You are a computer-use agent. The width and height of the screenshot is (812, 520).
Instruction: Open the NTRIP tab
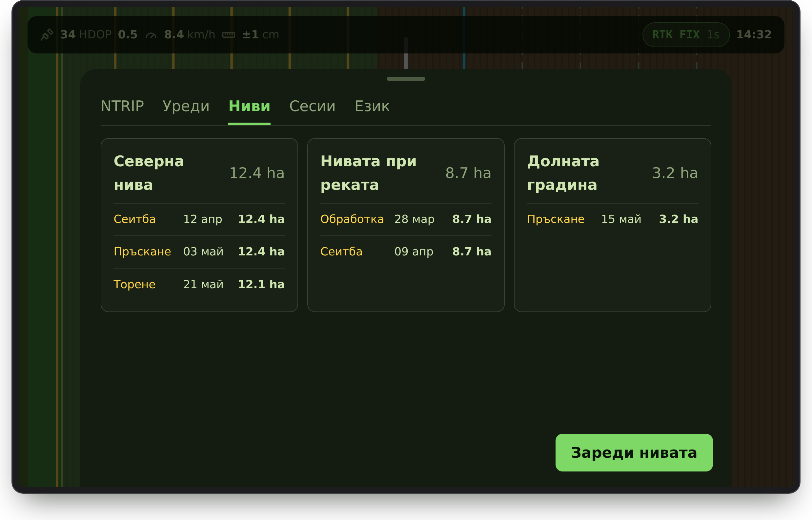point(122,106)
